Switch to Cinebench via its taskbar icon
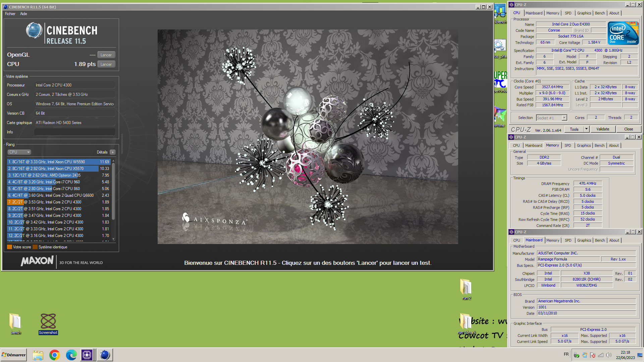This screenshot has height=362, width=644. pyautogui.click(x=105, y=355)
